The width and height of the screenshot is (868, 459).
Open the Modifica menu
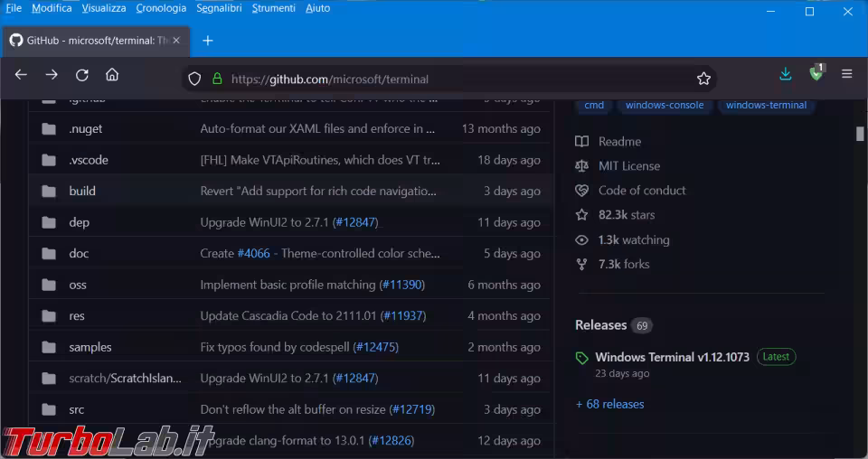(52, 8)
